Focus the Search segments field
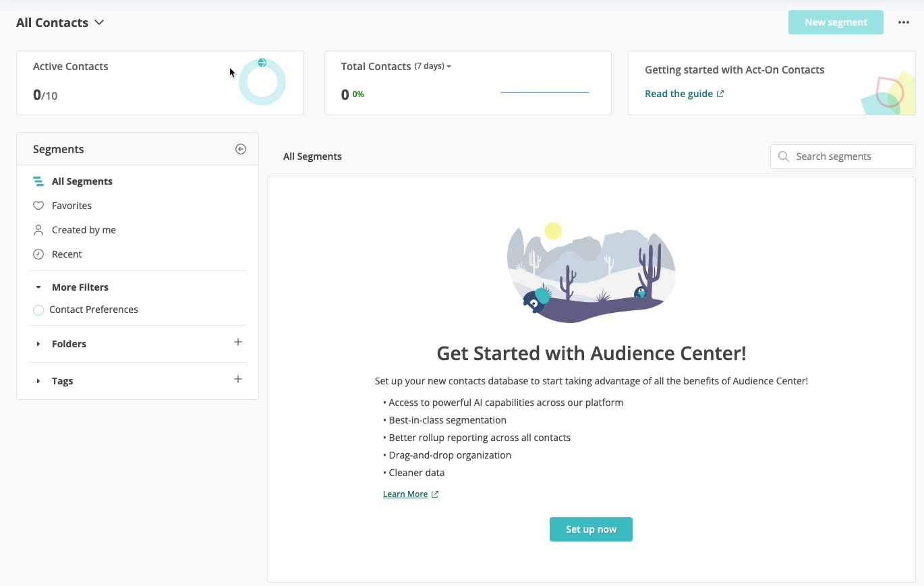 point(843,156)
